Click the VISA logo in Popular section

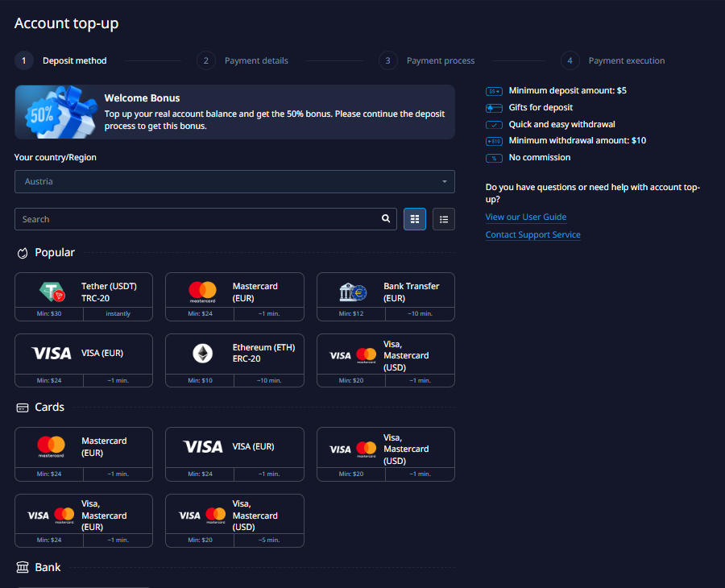(x=52, y=354)
